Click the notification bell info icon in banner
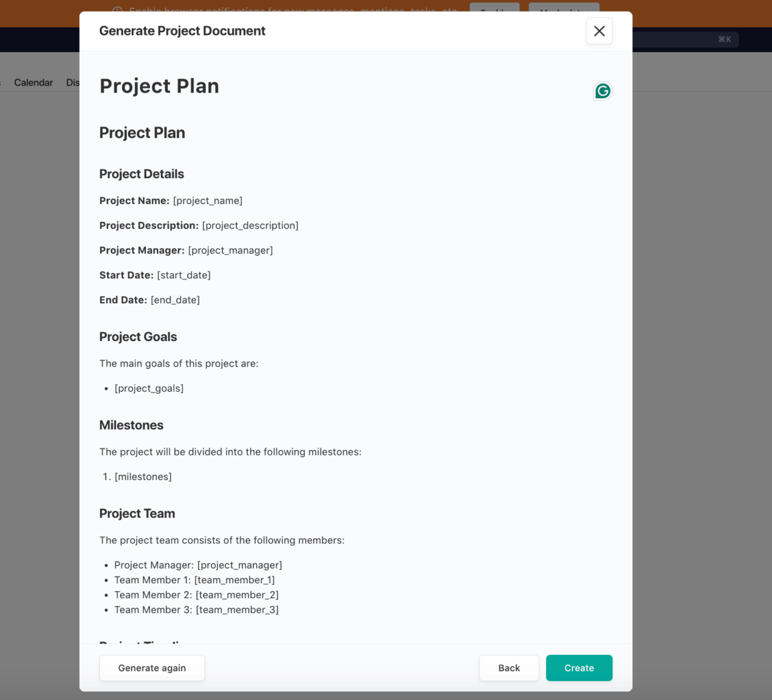 pyautogui.click(x=116, y=11)
